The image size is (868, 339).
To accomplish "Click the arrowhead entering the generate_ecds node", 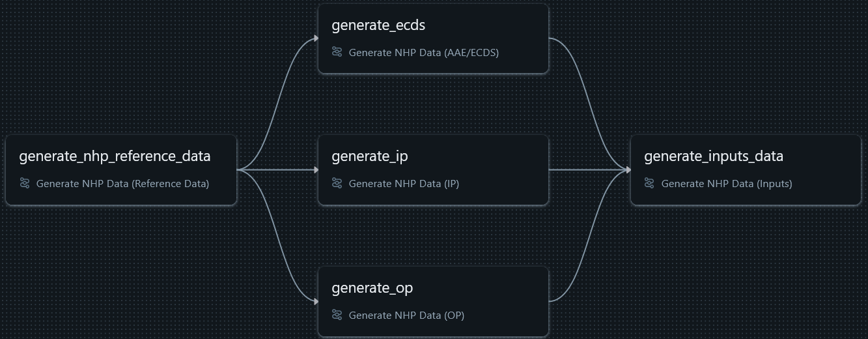I will point(316,38).
